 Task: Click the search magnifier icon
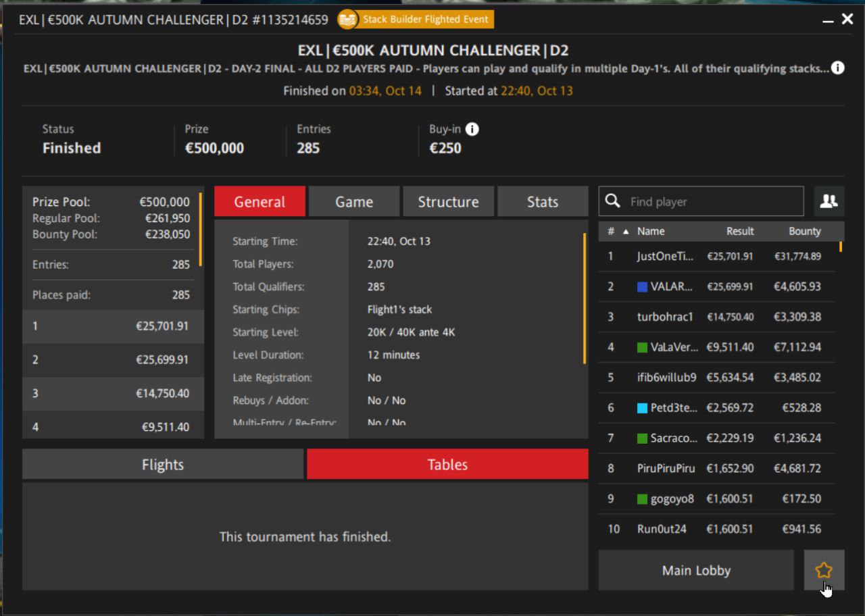coord(613,201)
